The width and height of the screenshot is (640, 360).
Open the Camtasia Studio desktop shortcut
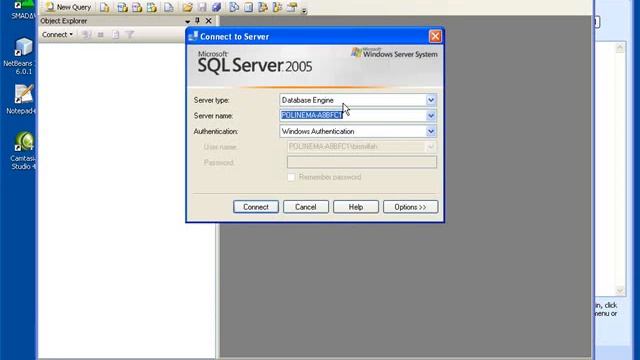(x=23, y=151)
